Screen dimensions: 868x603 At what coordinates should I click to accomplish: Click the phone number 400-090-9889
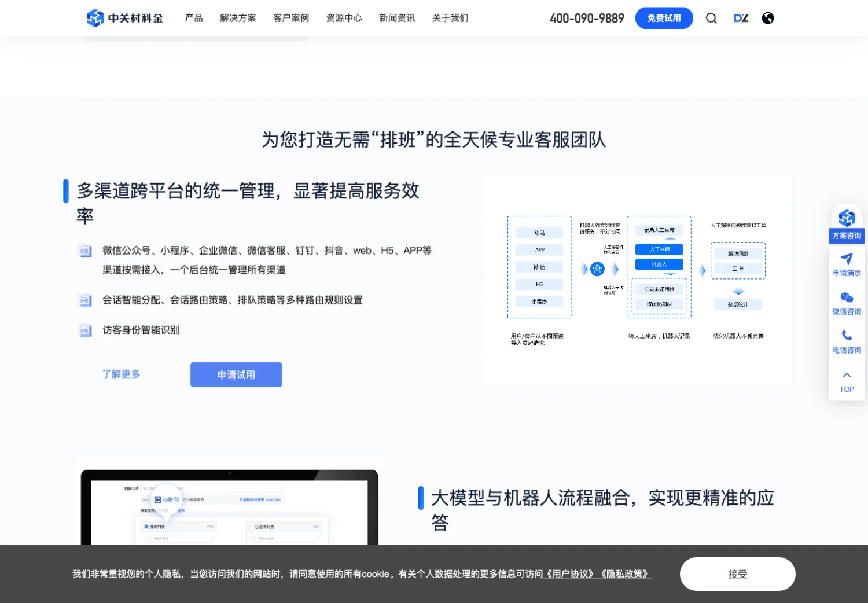point(587,19)
